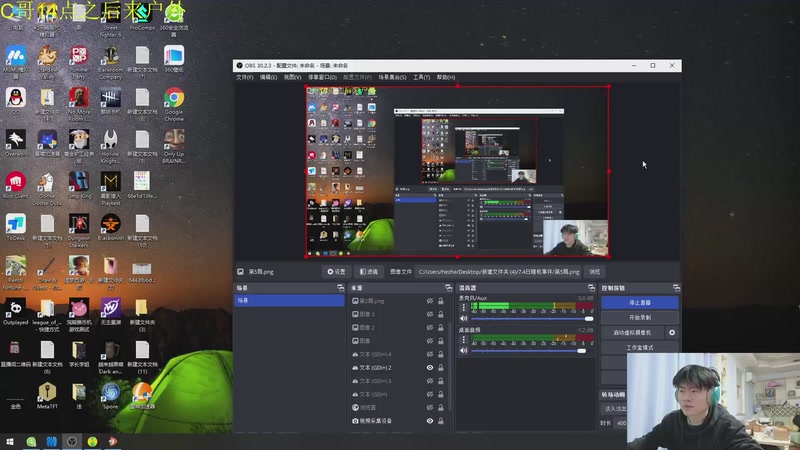Open MetaTFT desktop icon

47,396
